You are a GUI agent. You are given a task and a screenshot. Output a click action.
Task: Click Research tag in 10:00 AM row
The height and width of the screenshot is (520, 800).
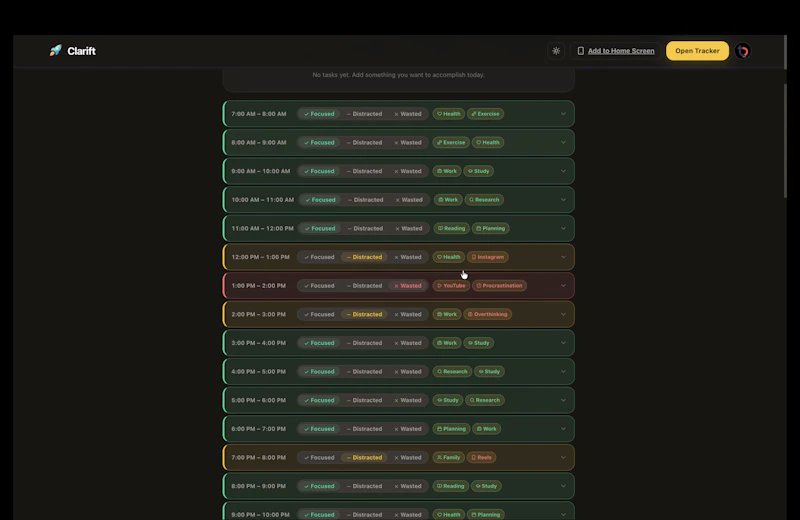tap(484, 200)
